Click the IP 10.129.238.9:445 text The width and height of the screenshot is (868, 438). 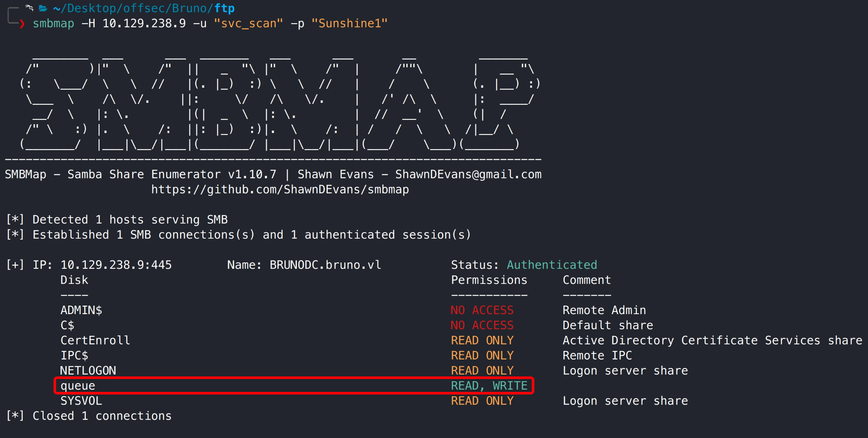click(x=116, y=265)
